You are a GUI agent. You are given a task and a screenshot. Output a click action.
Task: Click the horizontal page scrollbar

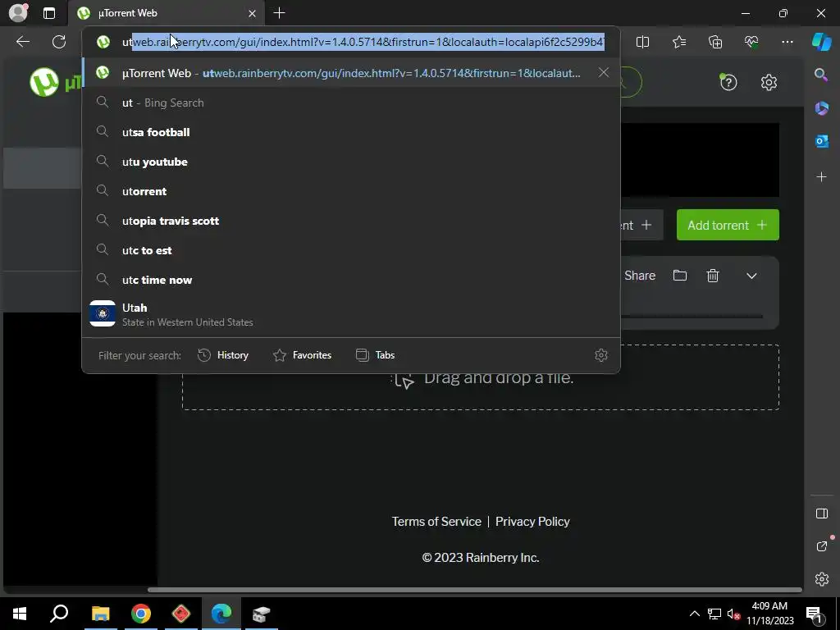pyautogui.click(x=475, y=590)
